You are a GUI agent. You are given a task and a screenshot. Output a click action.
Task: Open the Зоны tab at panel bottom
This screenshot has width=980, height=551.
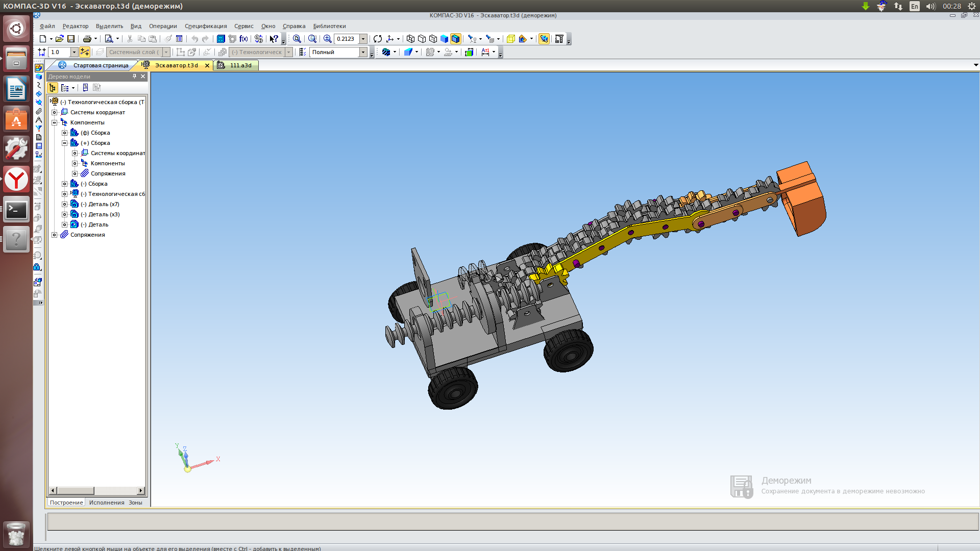[x=135, y=503]
